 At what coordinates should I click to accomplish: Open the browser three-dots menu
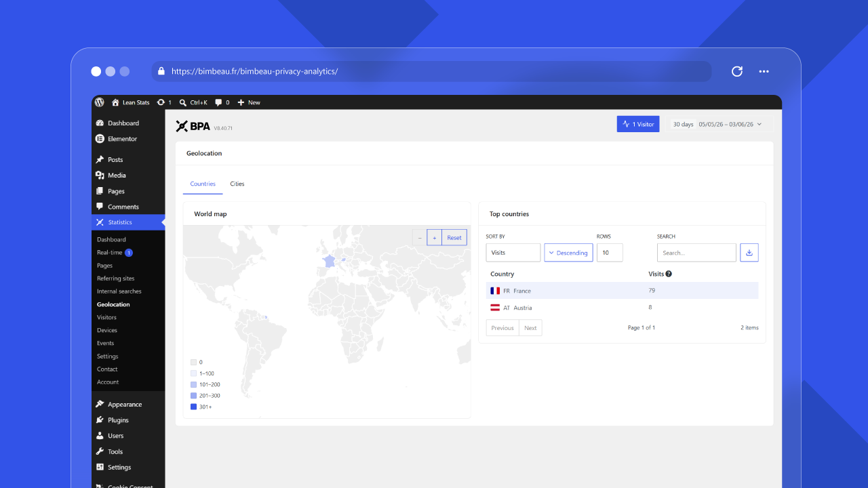(x=764, y=71)
